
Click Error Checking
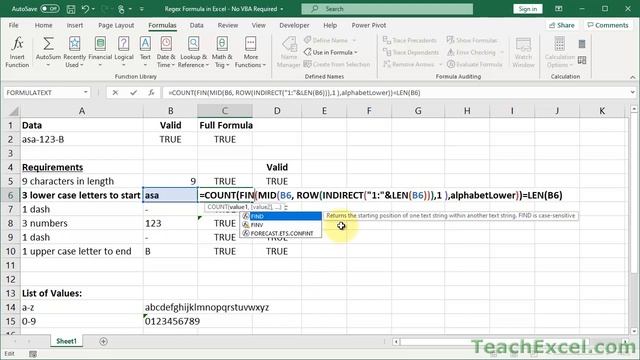(x=471, y=52)
